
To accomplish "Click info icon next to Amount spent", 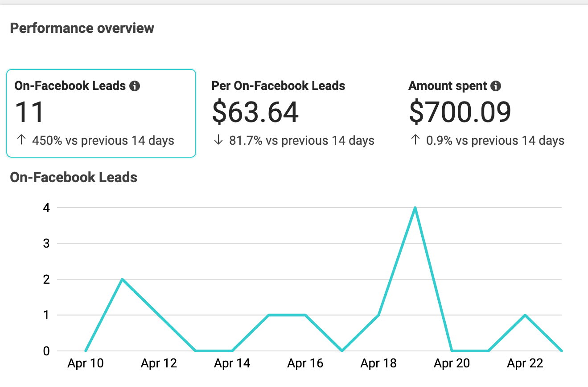I will (496, 86).
